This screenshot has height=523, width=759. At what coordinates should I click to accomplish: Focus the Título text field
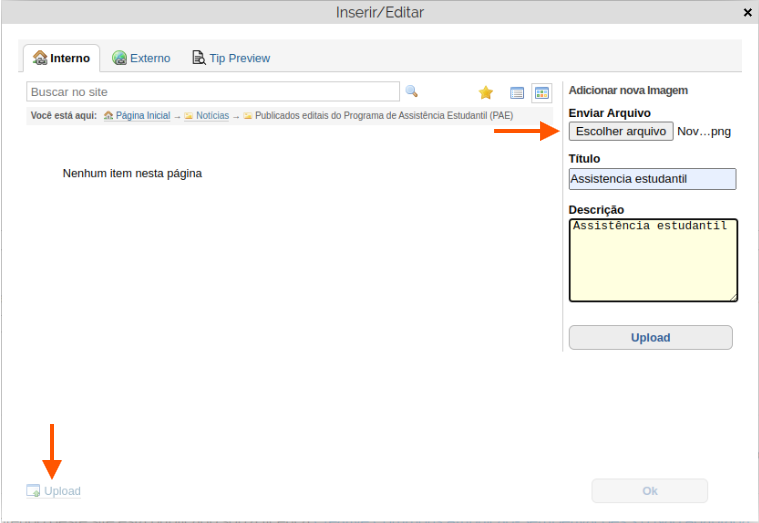652,179
